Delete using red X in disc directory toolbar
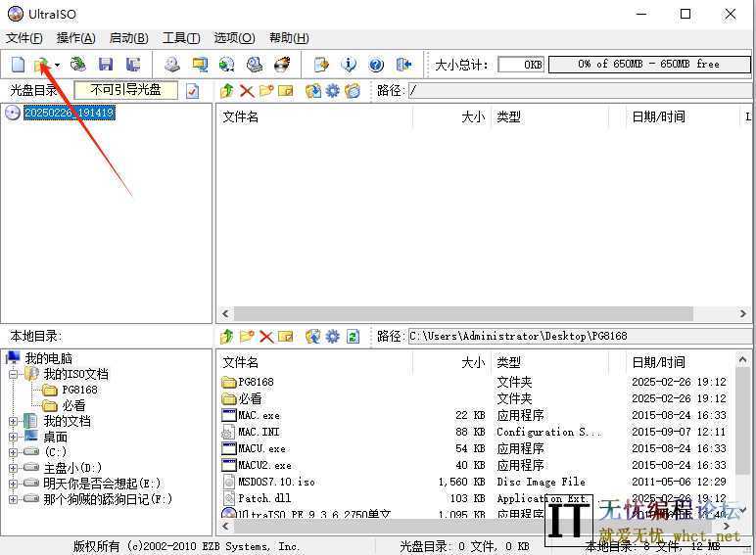 247,91
